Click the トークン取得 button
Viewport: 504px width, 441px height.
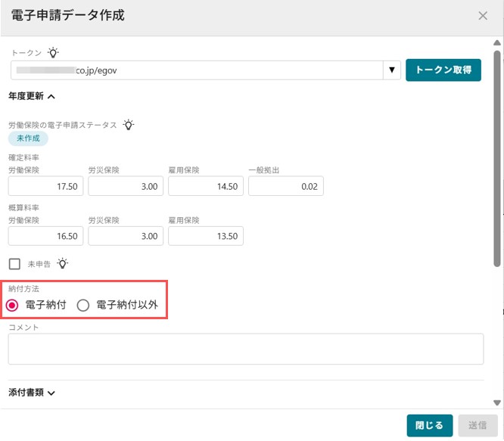tap(443, 70)
